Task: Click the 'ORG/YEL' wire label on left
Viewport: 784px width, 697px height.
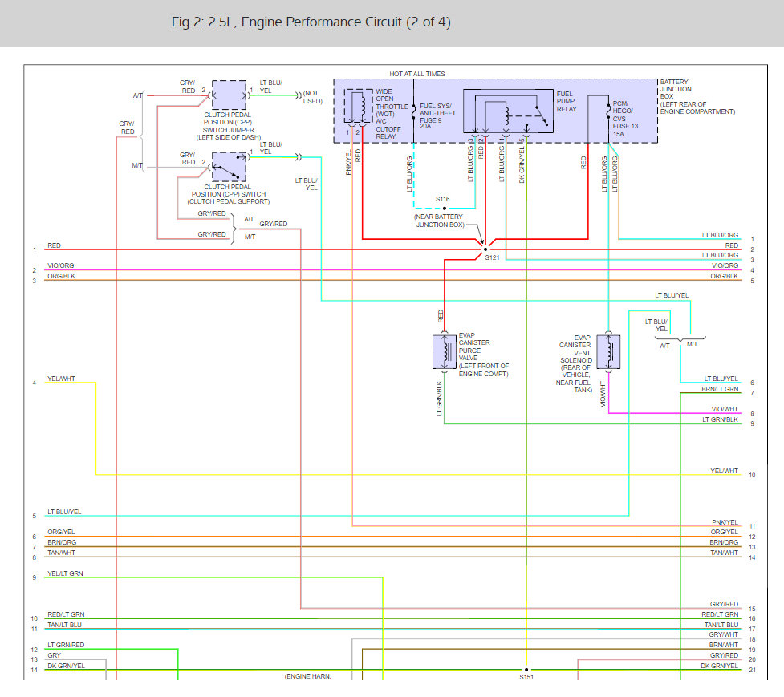Action: pos(61,532)
